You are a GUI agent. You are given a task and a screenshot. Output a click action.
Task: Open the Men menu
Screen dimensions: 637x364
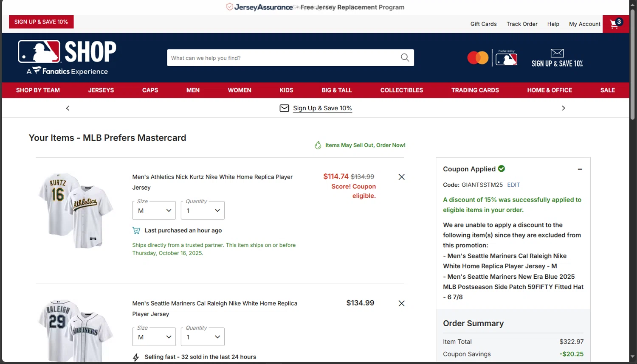193,90
